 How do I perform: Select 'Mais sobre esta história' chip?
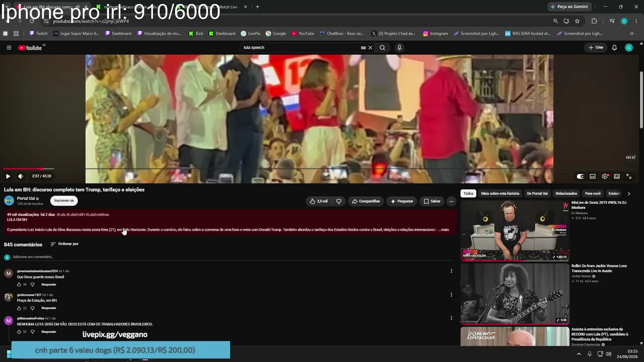[x=500, y=194]
